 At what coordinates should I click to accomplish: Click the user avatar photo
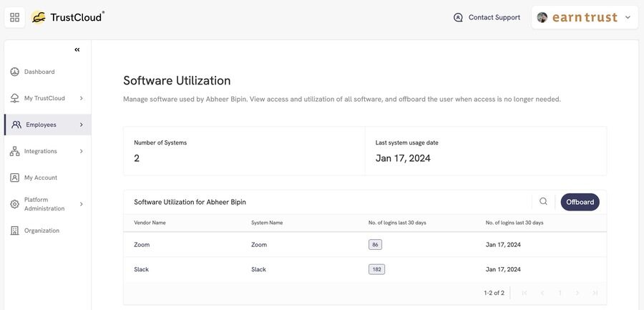point(542,17)
